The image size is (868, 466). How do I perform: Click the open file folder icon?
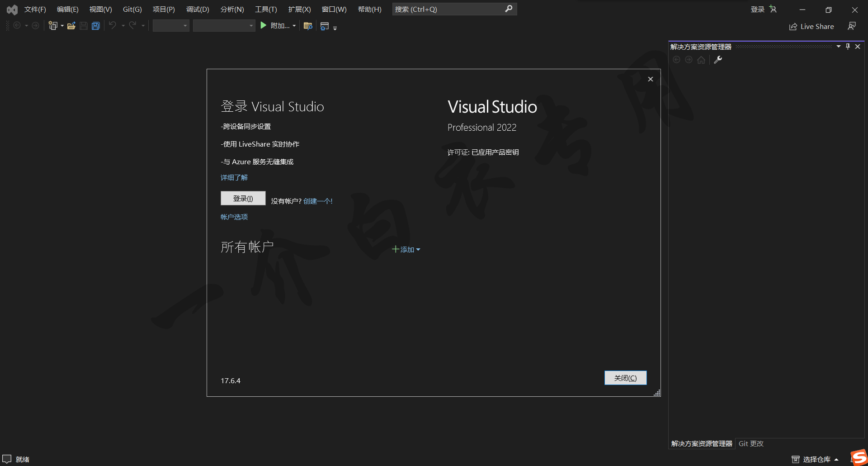tap(71, 26)
